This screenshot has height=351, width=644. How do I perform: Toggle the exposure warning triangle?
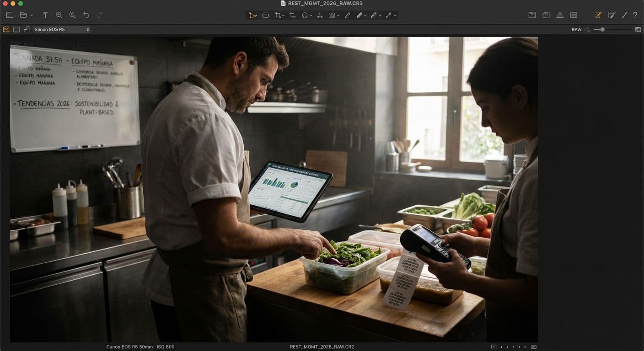(560, 15)
